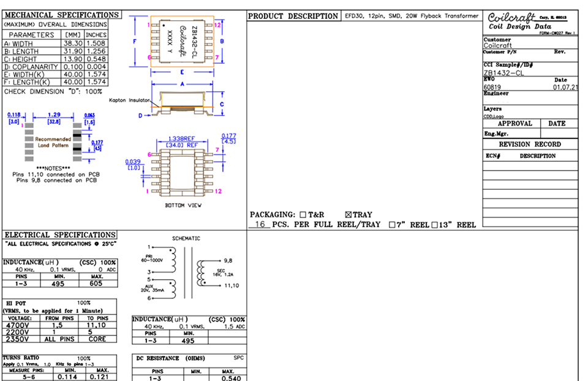Screen dimensions: 588x381
Task: Click the "AUX 20V, 35mA" winding label
Action: [x=153, y=288]
